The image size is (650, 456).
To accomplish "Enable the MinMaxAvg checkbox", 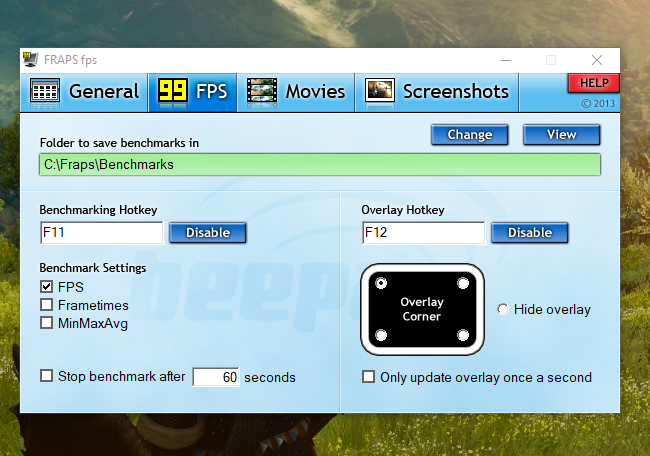I will tap(46, 323).
